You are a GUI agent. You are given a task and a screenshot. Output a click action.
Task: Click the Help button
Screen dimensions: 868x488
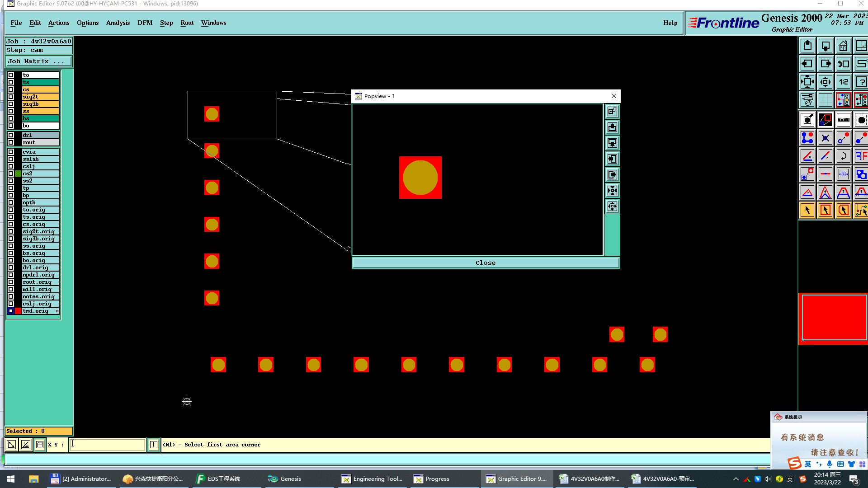670,23
